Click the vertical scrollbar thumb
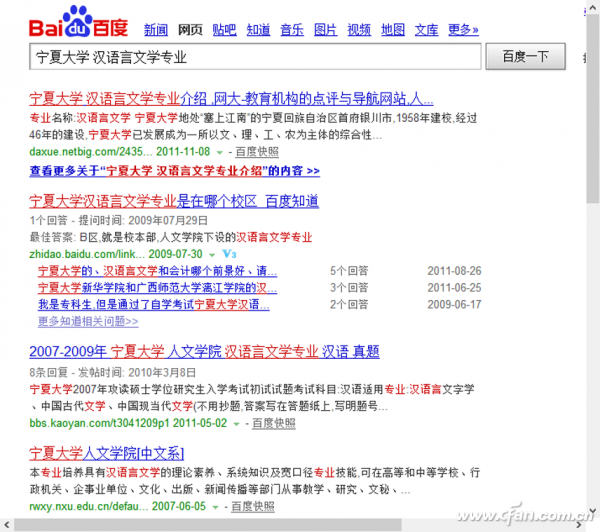600x532 pixels. tap(593, 108)
